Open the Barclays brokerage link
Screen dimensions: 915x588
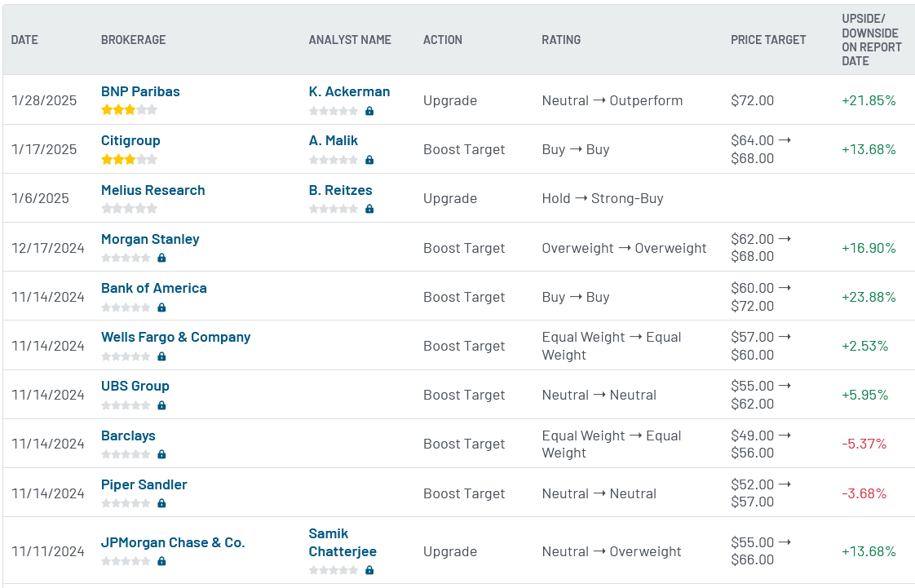click(128, 435)
